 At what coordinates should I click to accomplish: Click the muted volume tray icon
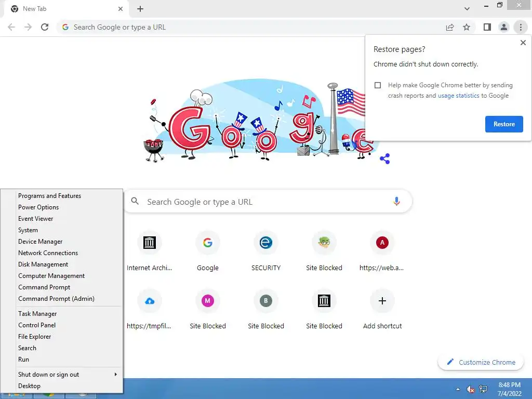click(x=470, y=389)
